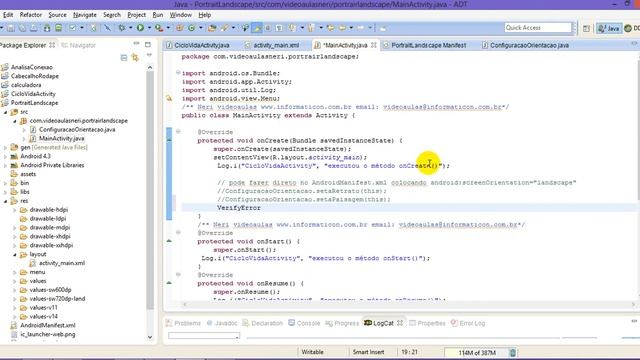Open the Refactor menu
The height and width of the screenshot is (360, 640).
tap(31, 15)
